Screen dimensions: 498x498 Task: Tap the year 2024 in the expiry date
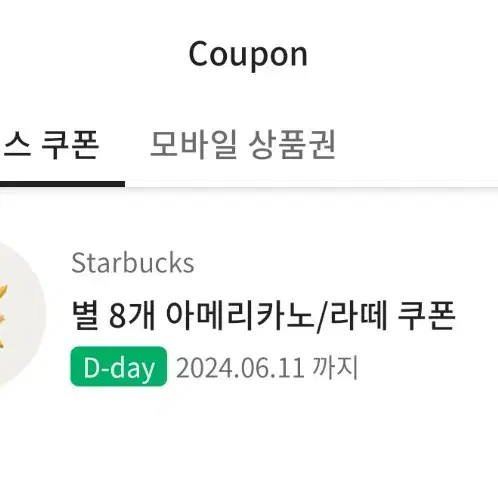point(204,368)
